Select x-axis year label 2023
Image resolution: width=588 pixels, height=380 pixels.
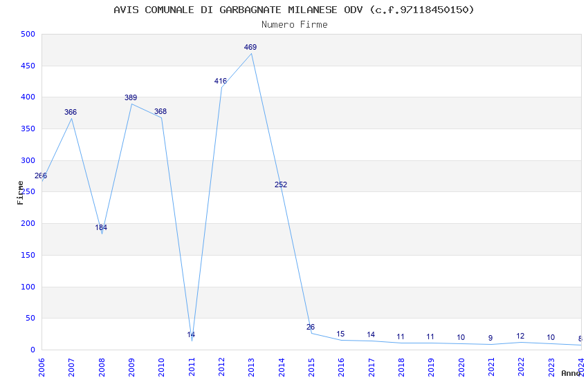pyautogui.click(x=551, y=368)
